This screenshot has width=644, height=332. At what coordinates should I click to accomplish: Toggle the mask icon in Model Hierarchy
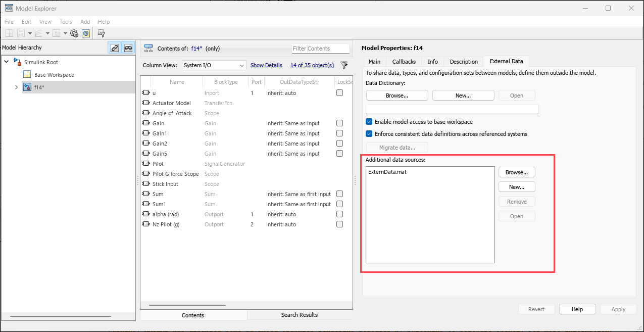click(x=128, y=48)
